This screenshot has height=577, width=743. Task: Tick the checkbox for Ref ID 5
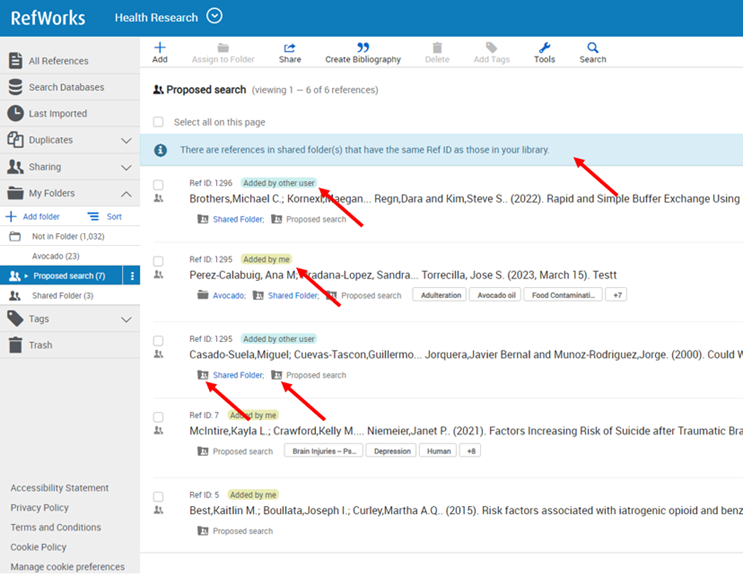point(158,496)
